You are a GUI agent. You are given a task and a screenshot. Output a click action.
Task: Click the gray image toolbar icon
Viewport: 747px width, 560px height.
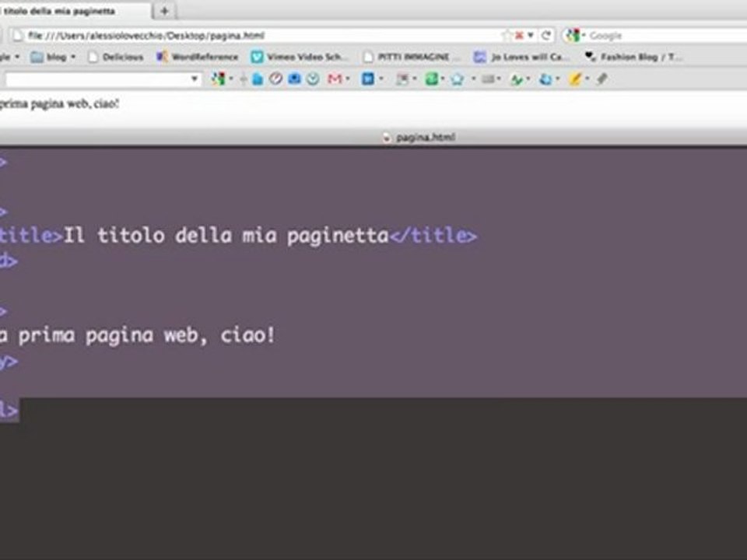coord(402,79)
